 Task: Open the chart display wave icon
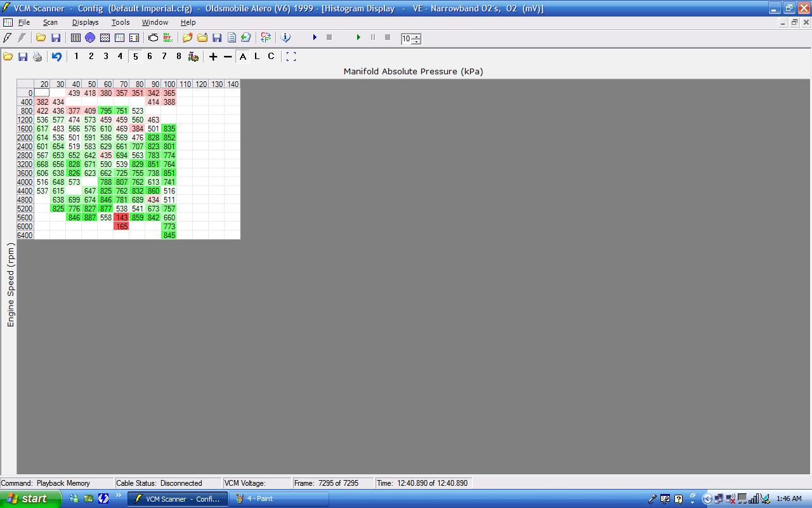coord(105,38)
